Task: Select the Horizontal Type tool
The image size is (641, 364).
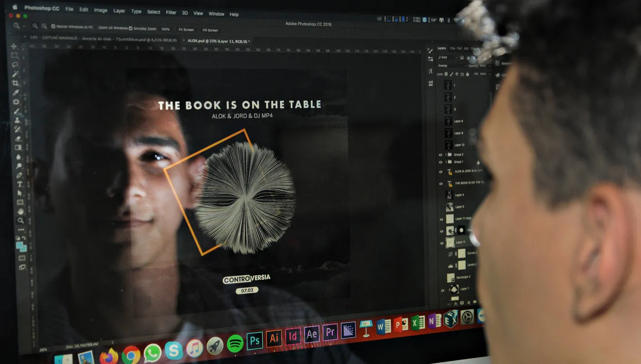Action: click(x=20, y=184)
